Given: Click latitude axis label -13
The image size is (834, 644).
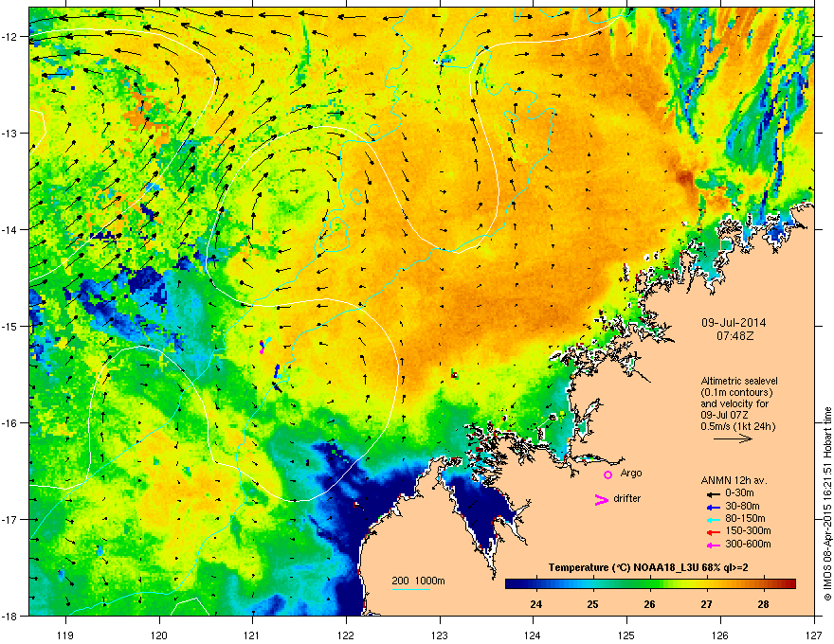Looking at the screenshot, I should coord(9,134).
